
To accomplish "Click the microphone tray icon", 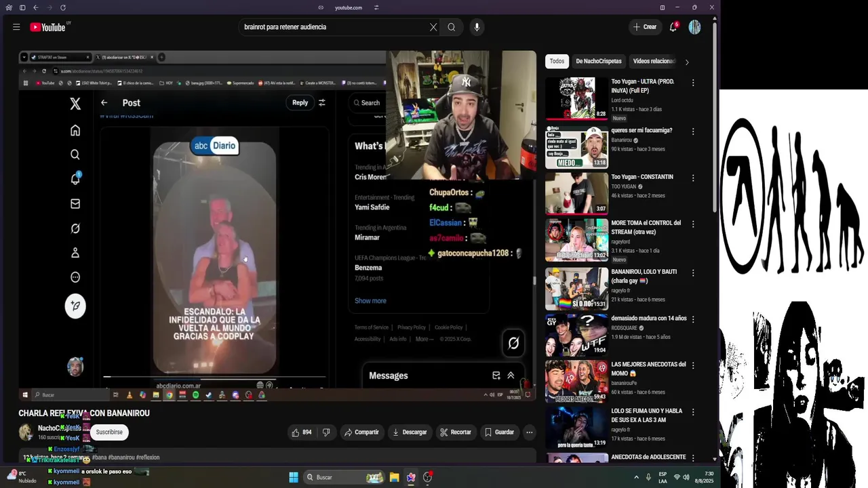I will coord(648,477).
